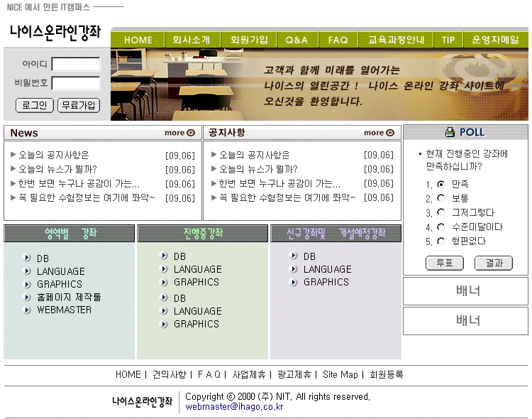Open the 신규강좌및 개설예정강좌 section header
This screenshot has height=419, width=532.
tap(336, 233)
